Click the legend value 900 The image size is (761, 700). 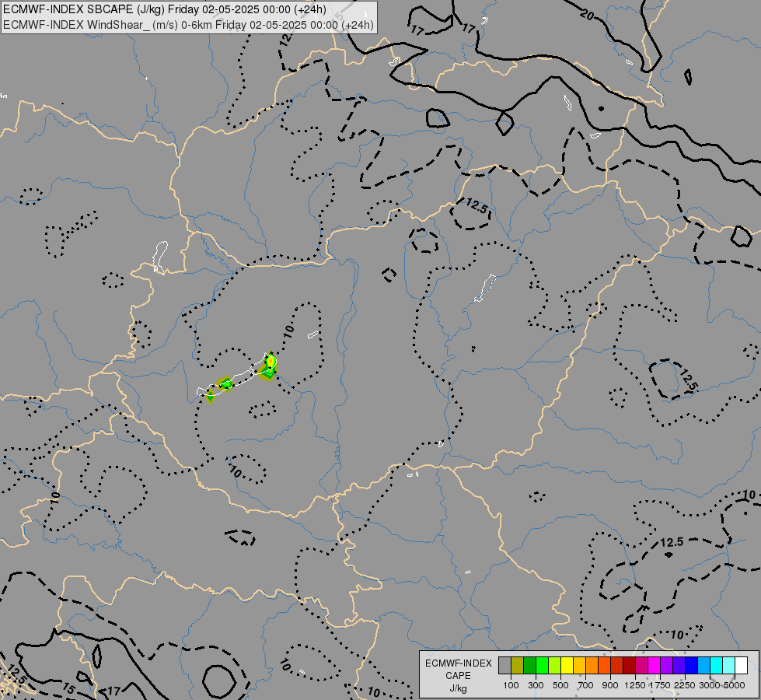tap(610, 685)
